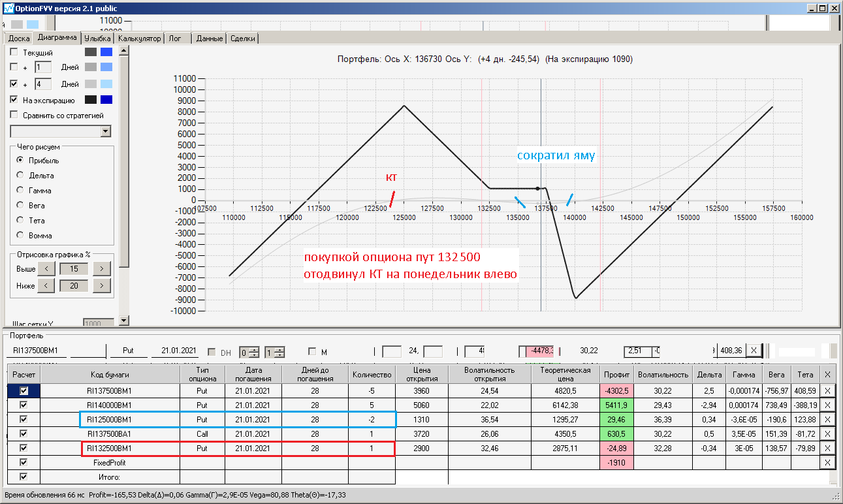Click the blue swatch for 1 Дней

click(x=106, y=67)
